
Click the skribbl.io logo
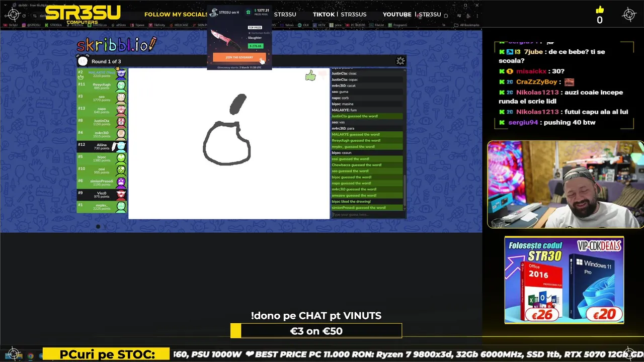pos(117,45)
